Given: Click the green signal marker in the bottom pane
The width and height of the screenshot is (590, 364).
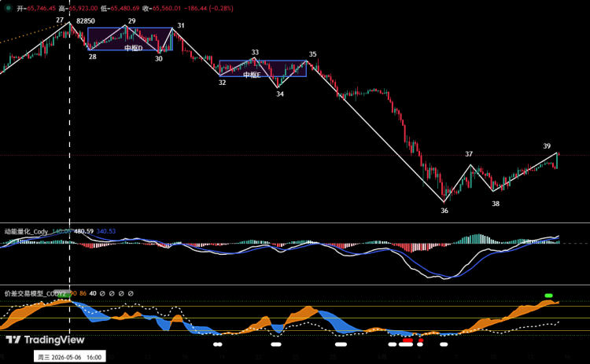Looking at the screenshot, I should pyautogui.click(x=548, y=296).
